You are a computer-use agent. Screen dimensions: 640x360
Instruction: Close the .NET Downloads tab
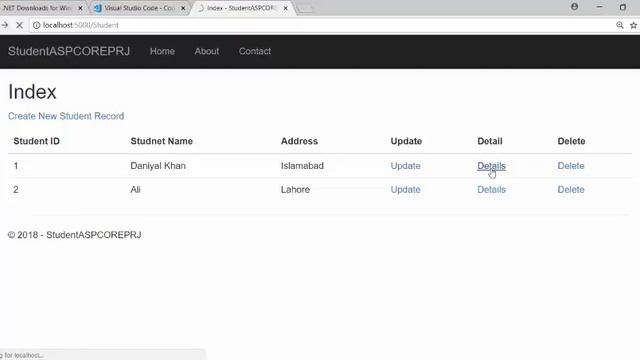[x=80, y=8]
